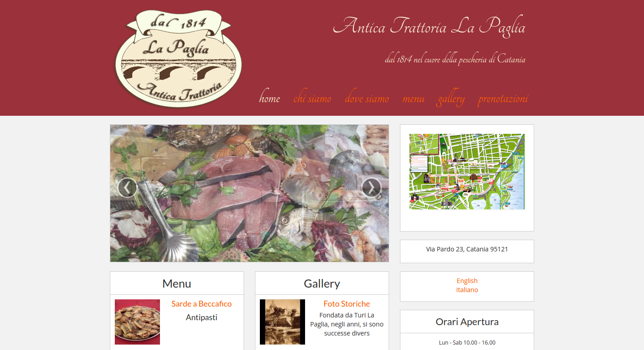This screenshot has width=644, height=350.
Task: Click the previous slide arrow on slideshow
Action: tap(127, 188)
